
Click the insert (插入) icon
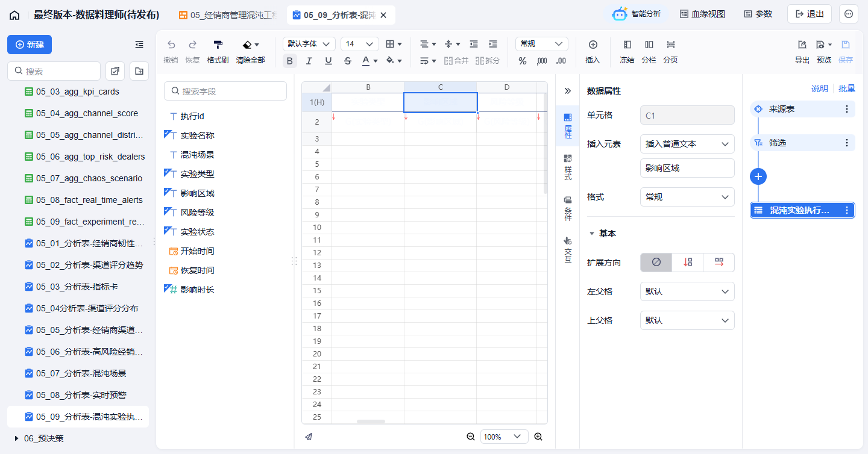tap(593, 45)
